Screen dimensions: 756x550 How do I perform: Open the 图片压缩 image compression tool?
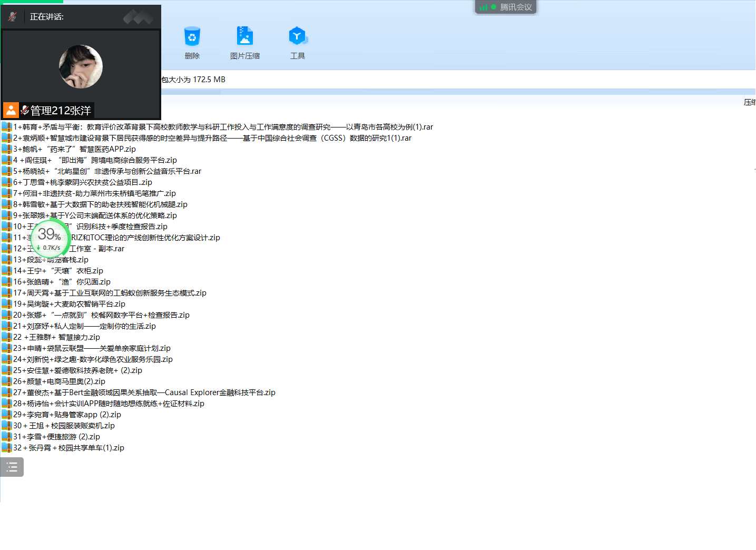244,37
